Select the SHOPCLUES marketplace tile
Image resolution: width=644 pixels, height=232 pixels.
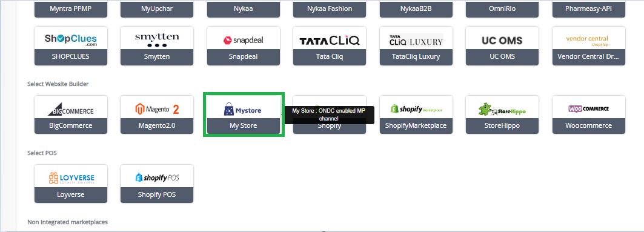[x=71, y=46]
